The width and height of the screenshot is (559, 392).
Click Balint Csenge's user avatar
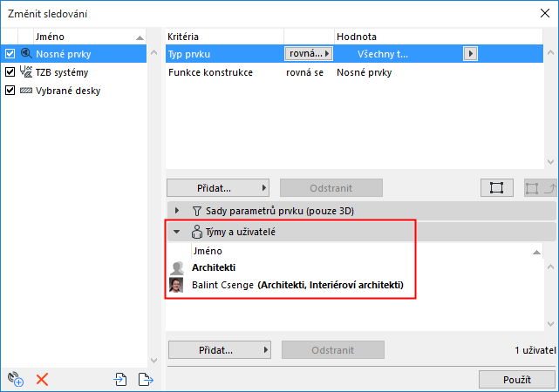point(175,285)
